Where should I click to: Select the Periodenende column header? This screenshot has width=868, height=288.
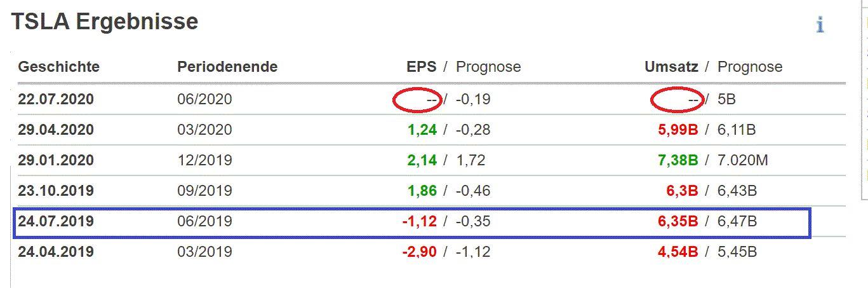[x=227, y=67]
